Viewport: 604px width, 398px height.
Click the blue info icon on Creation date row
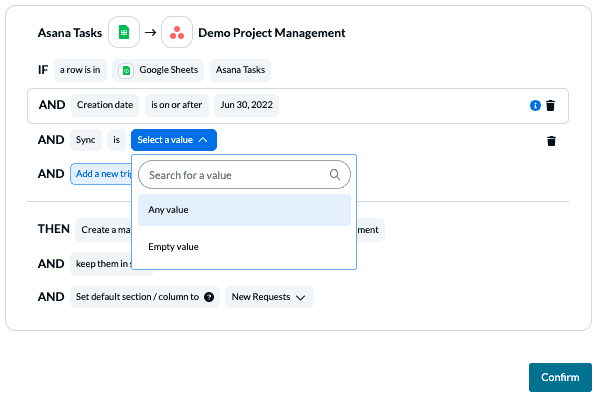(x=535, y=105)
